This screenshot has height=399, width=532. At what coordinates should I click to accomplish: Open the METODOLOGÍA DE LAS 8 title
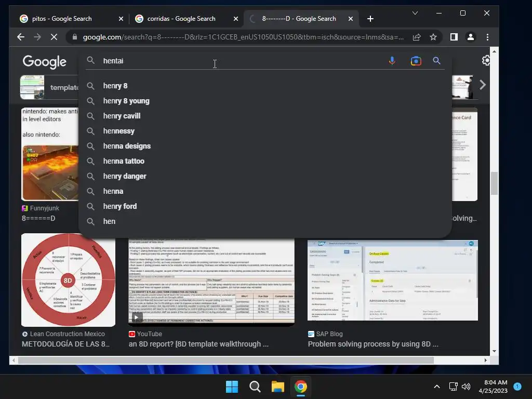point(65,344)
